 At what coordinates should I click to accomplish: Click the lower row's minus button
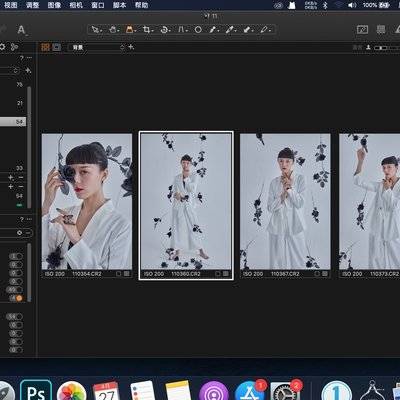21,187
